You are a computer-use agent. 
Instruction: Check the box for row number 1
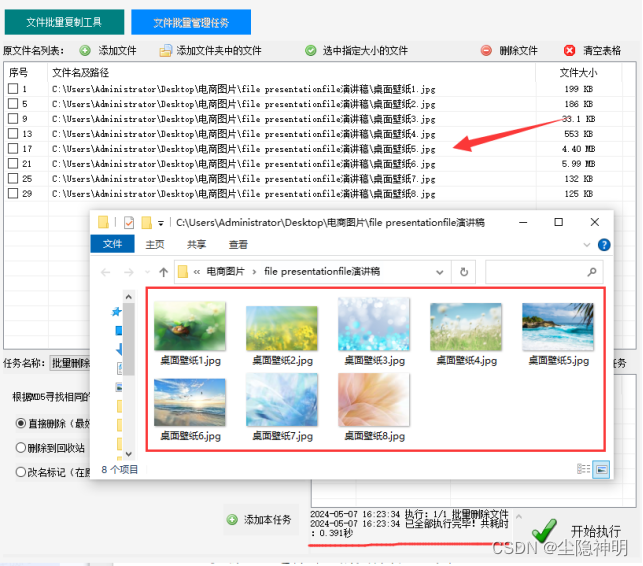tap(13, 89)
